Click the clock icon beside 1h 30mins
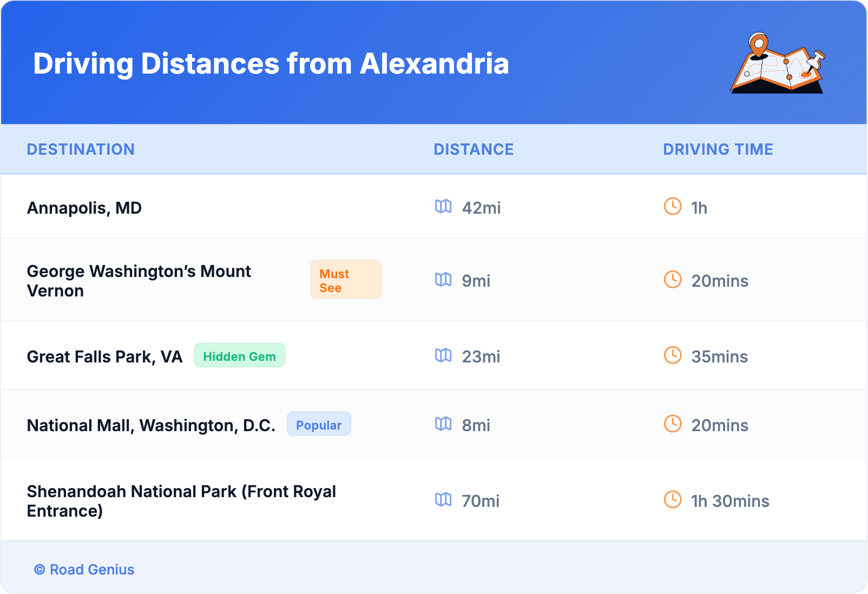This screenshot has height=594, width=868. coord(673,500)
